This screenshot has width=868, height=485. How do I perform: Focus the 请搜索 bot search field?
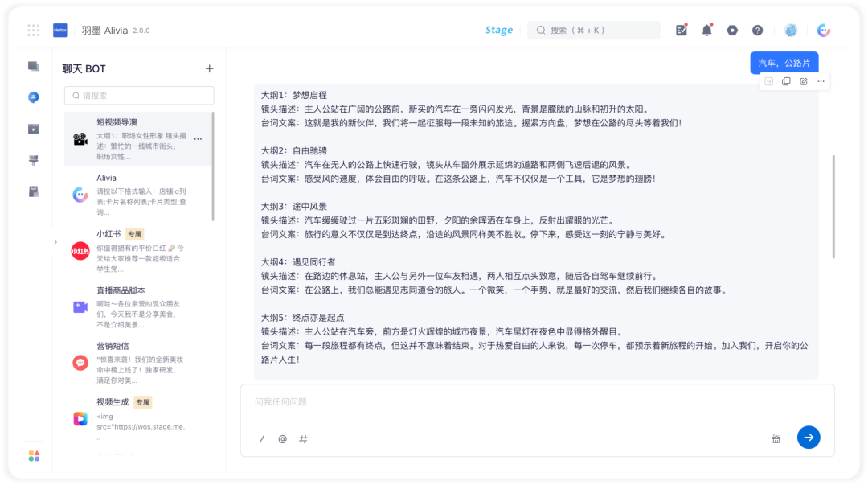[139, 96]
